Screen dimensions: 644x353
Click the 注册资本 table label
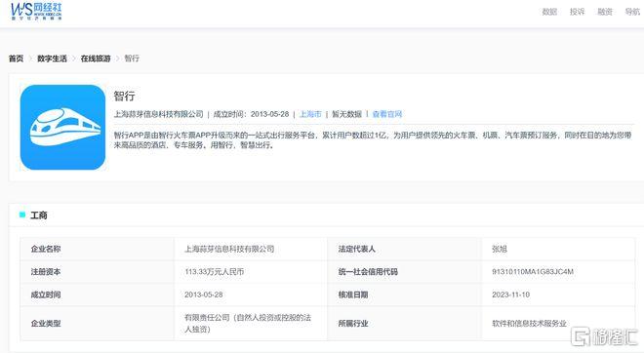pyautogui.click(x=46, y=272)
